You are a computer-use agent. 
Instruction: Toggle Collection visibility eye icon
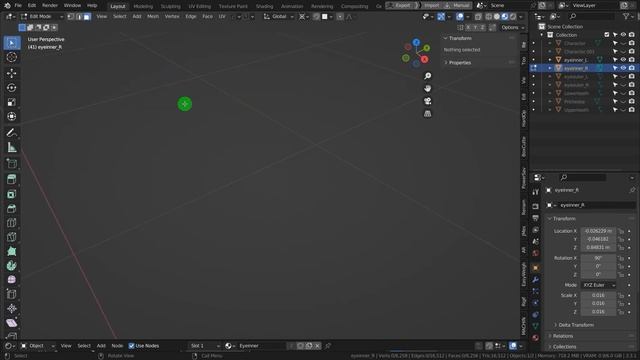[623, 35]
